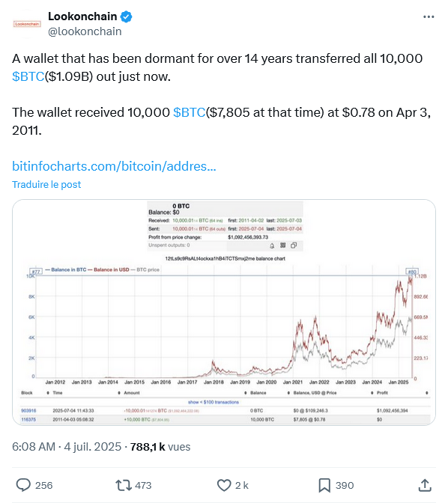Click the blue verified badge
Viewport: 448px width, 503px height.
126,16
